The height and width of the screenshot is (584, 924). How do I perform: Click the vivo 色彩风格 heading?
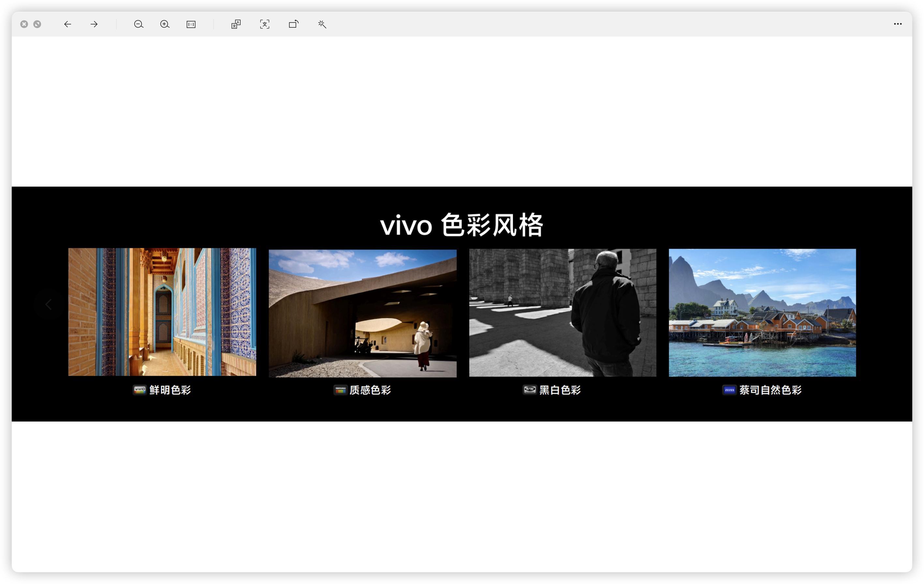click(462, 225)
